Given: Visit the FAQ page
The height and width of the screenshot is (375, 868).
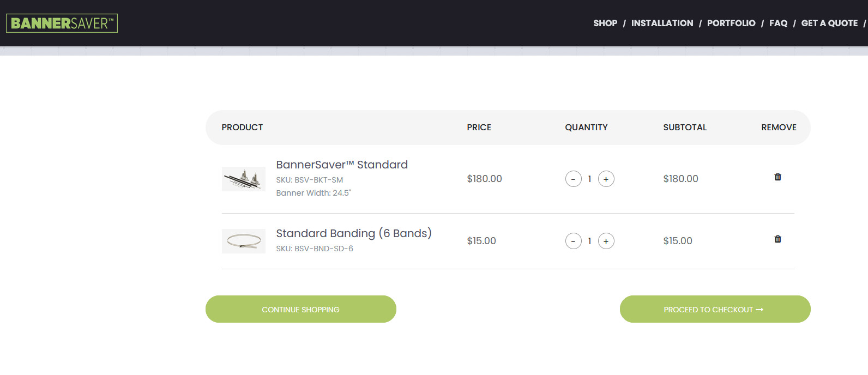Looking at the screenshot, I should click(778, 23).
